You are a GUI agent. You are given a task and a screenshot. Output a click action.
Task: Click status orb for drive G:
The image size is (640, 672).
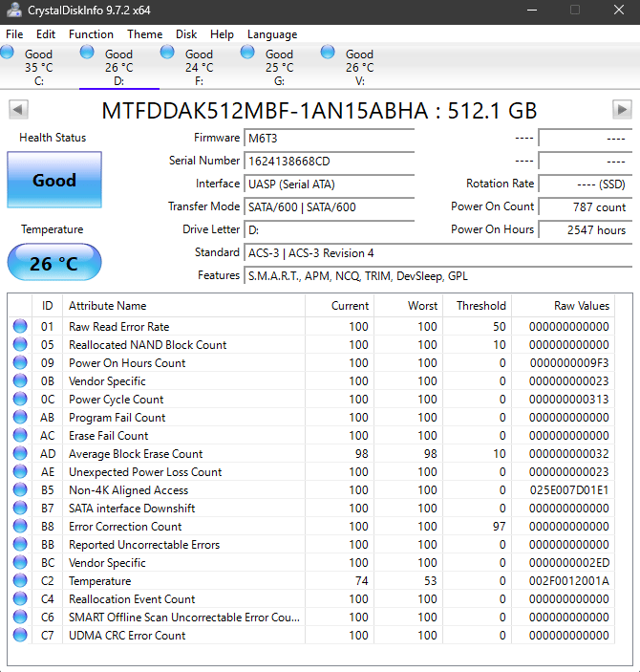[247, 52]
